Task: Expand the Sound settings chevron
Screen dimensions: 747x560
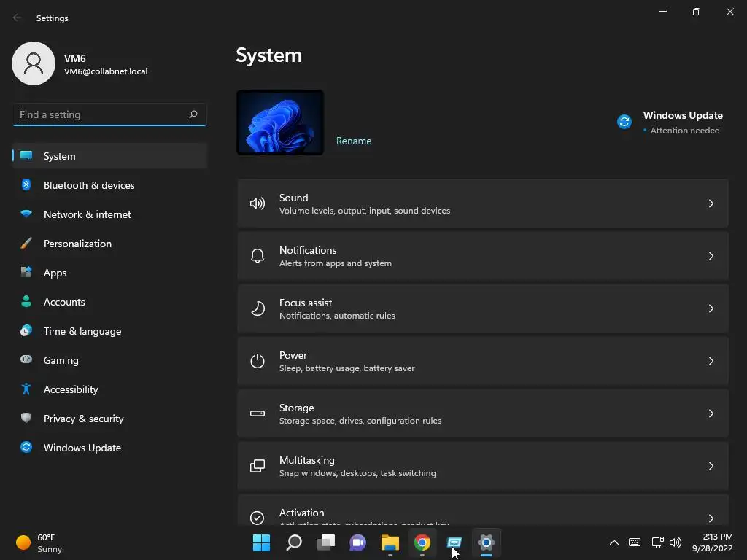Action: 711,204
